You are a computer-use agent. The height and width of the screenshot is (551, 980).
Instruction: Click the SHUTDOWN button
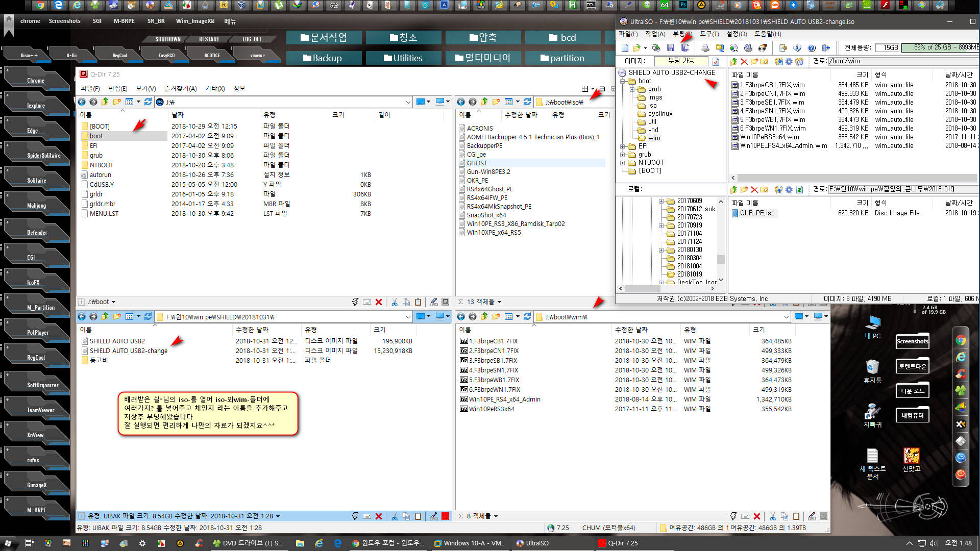[168, 39]
